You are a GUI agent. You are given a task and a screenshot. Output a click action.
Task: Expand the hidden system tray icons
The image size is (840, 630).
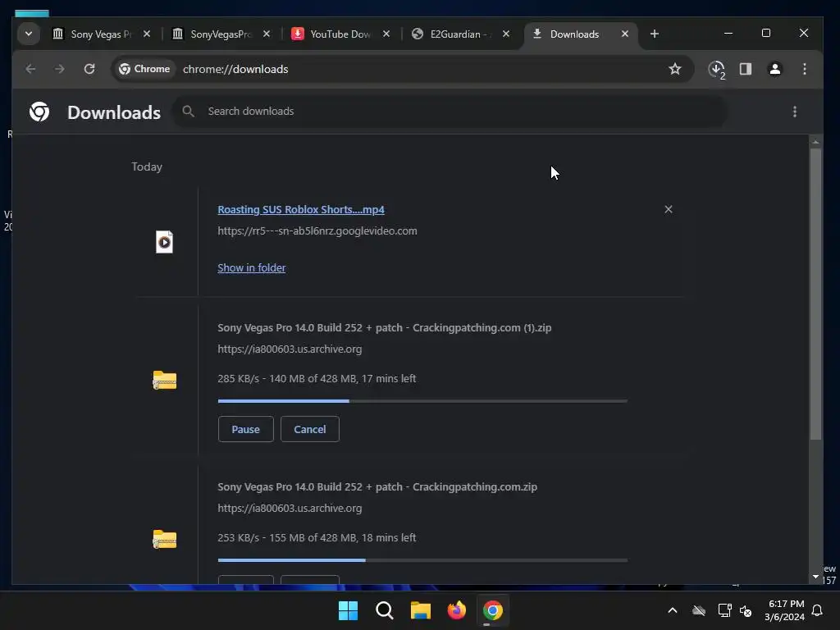(673, 610)
